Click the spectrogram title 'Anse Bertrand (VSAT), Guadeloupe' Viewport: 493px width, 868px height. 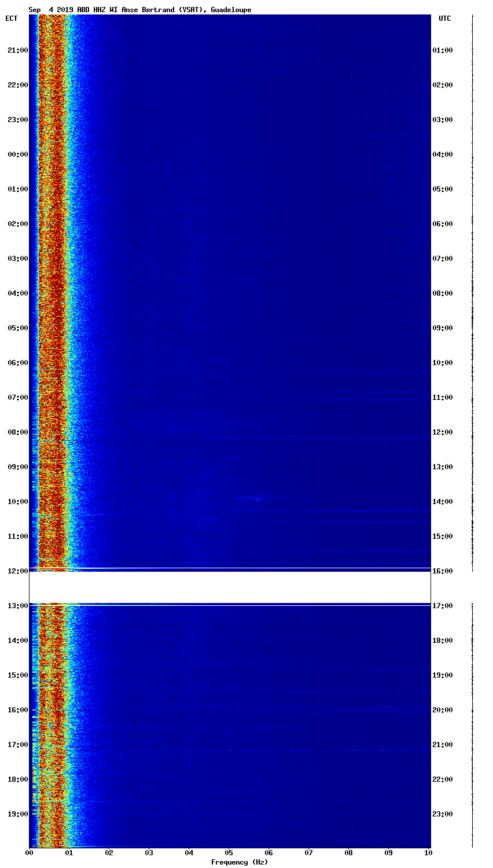186,10
